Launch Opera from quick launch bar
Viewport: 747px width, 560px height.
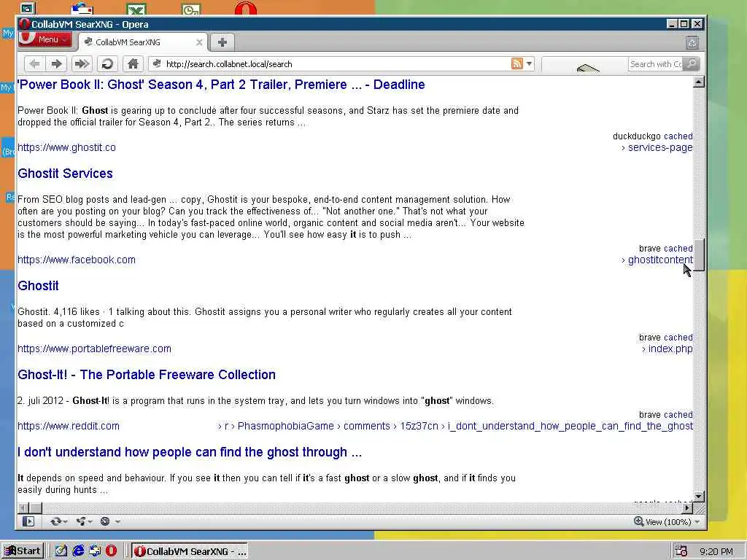pyautogui.click(x=111, y=551)
